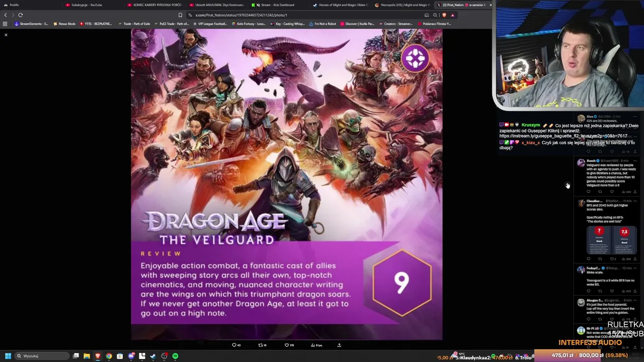Click Kruszym username in chat overlay

(x=531, y=125)
